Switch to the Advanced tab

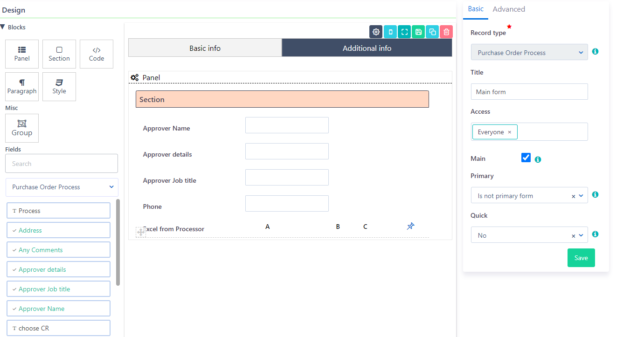509,9
